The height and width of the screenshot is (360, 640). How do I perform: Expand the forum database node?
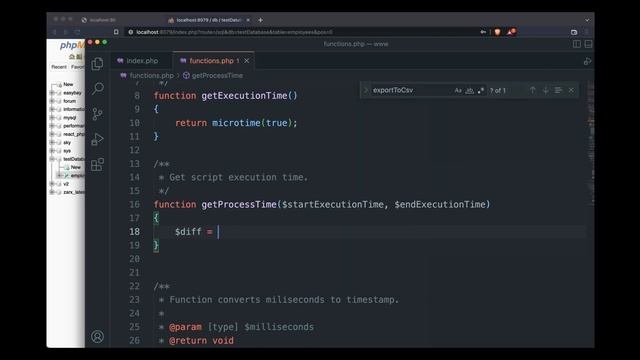[x=52, y=101]
